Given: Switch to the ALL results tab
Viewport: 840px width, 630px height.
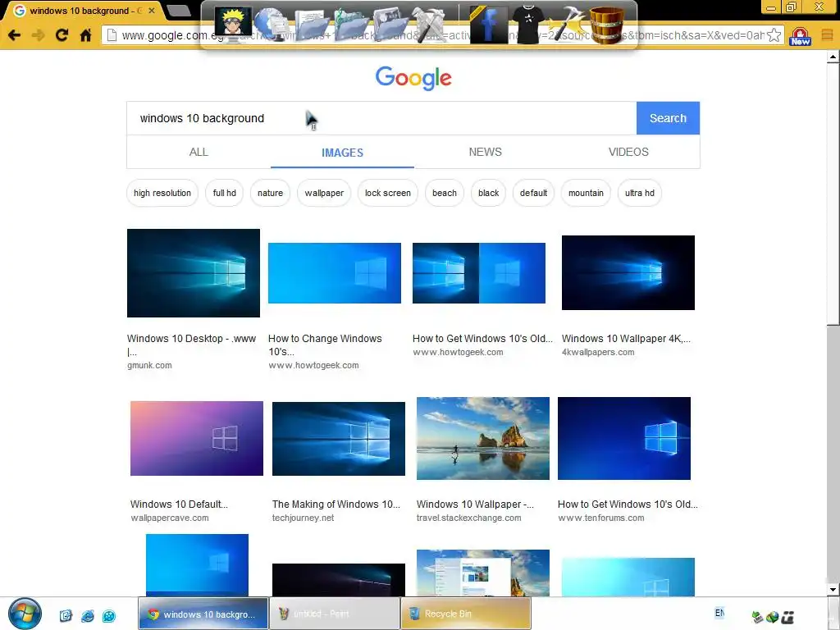Looking at the screenshot, I should click(199, 152).
